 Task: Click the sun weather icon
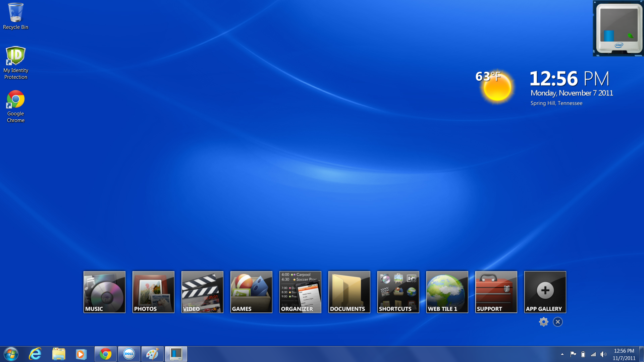(497, 88)
